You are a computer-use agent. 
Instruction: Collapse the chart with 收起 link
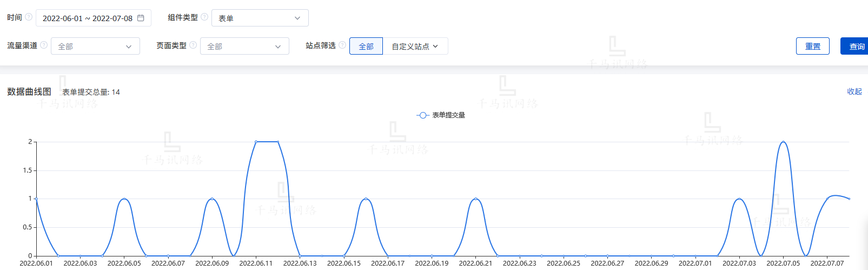854,91
